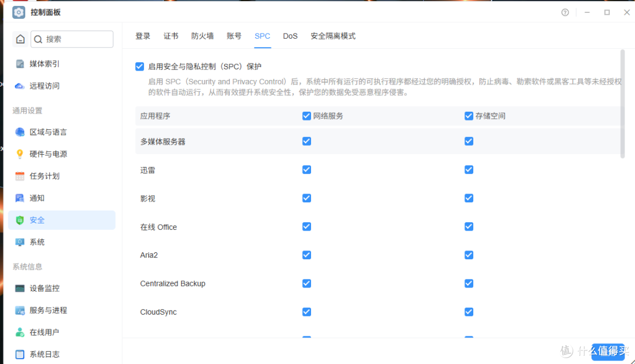
Task: Uncheck storage space for 迅雷
Action: [469, 169]
